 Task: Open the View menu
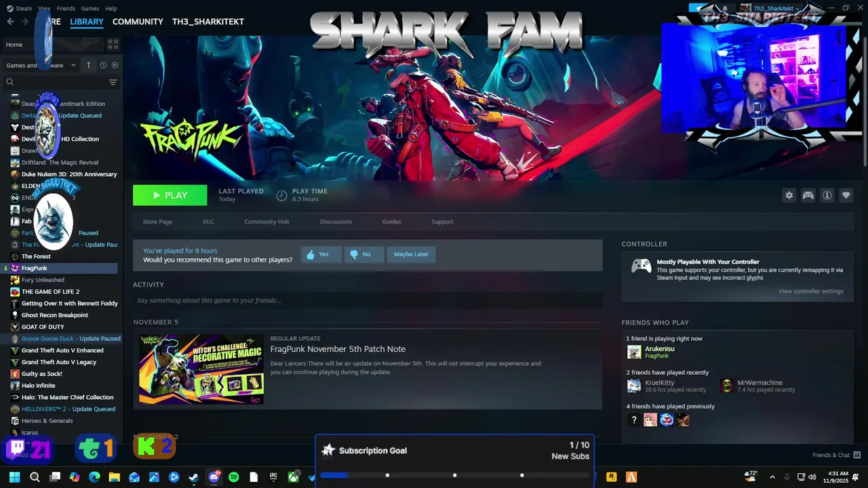coord(44,8)
